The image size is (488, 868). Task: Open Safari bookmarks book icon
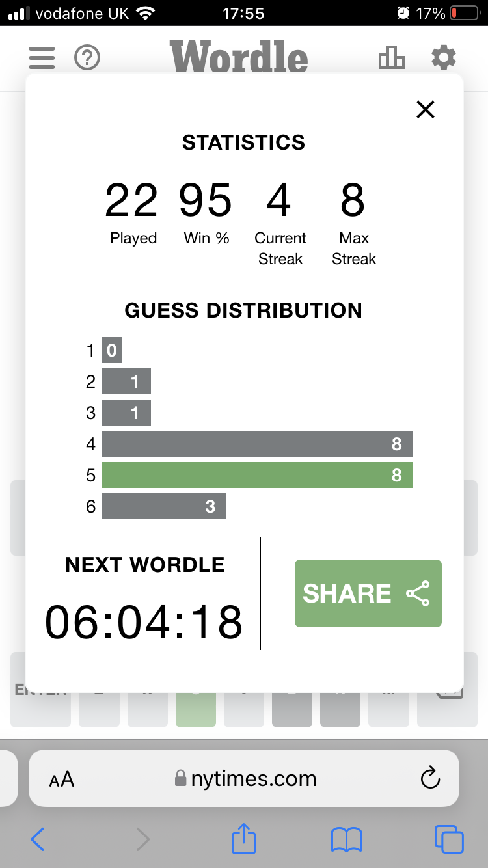coord(346,839)
